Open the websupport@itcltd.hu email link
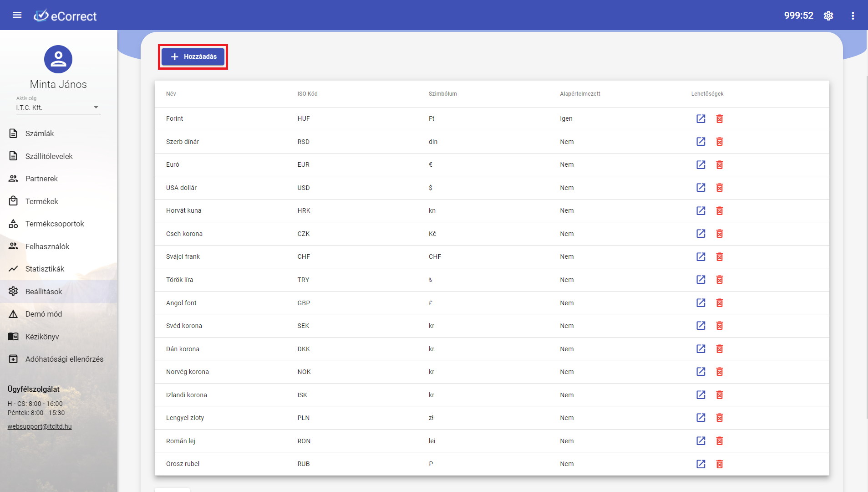This screenshot has width=868, height=492. click(40, 426)
